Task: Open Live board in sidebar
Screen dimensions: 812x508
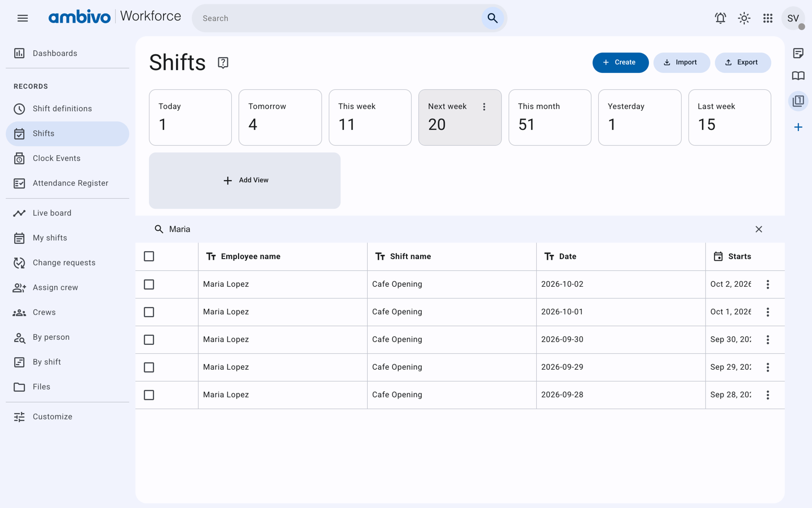Action: tap(67, 213)
